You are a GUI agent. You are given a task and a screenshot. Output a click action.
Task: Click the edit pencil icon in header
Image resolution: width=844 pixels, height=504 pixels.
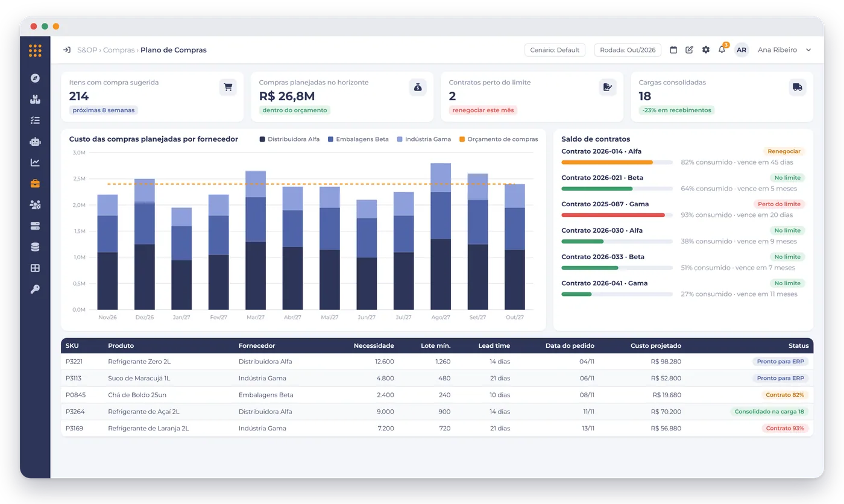[x=690, y=50]
